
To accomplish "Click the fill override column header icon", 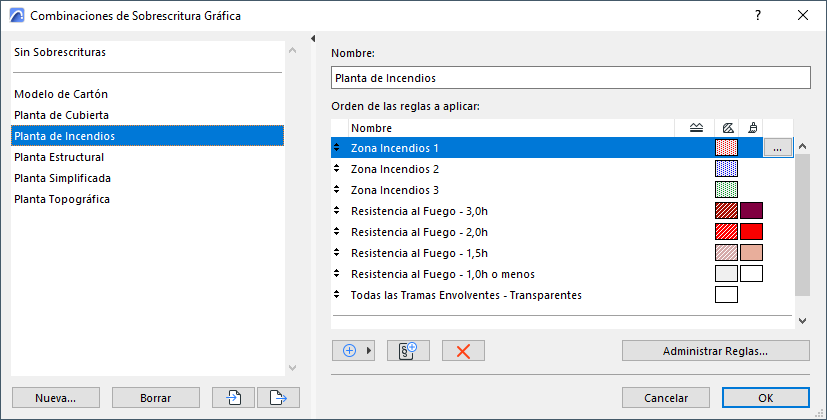I will click(727, 128).
